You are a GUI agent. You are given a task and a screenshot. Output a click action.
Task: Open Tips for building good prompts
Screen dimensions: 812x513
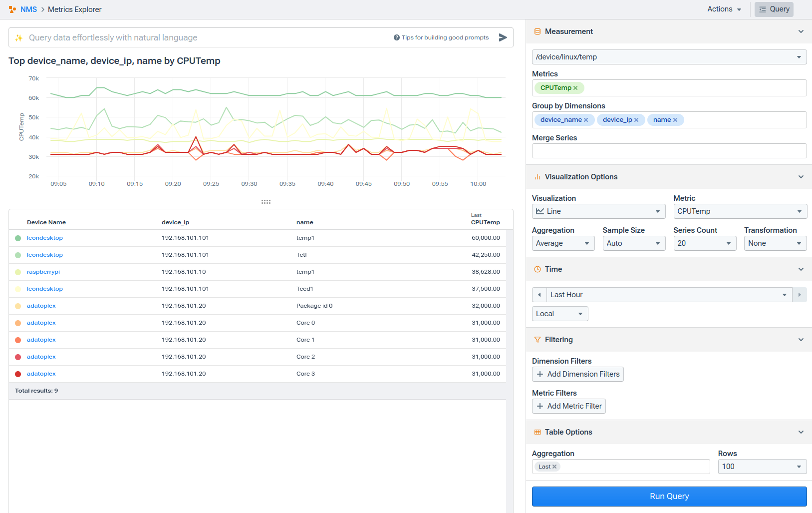click(x=445, y=37)
